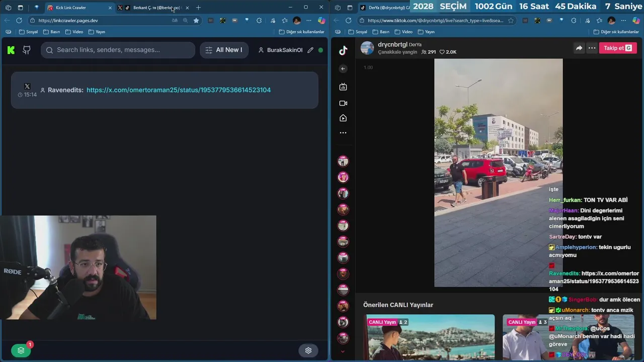Select the DerYa TikTok tab
Screen dimensions: 644x362
[385, 8]
